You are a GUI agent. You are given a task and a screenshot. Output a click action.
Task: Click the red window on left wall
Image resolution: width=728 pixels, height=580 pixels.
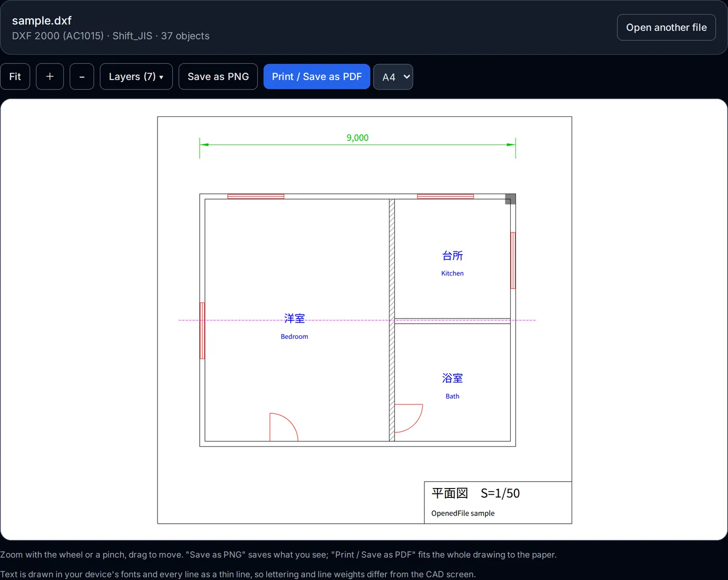click(202, 331)
